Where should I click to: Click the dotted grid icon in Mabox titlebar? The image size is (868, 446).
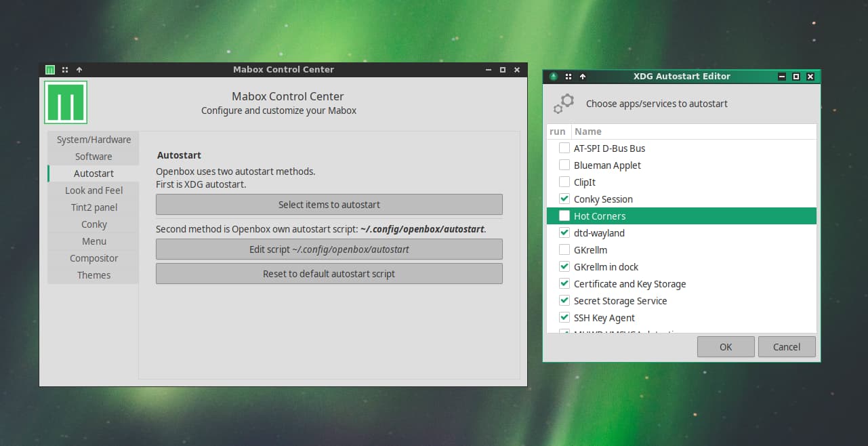pyautogui.click(x=65, y=69)
